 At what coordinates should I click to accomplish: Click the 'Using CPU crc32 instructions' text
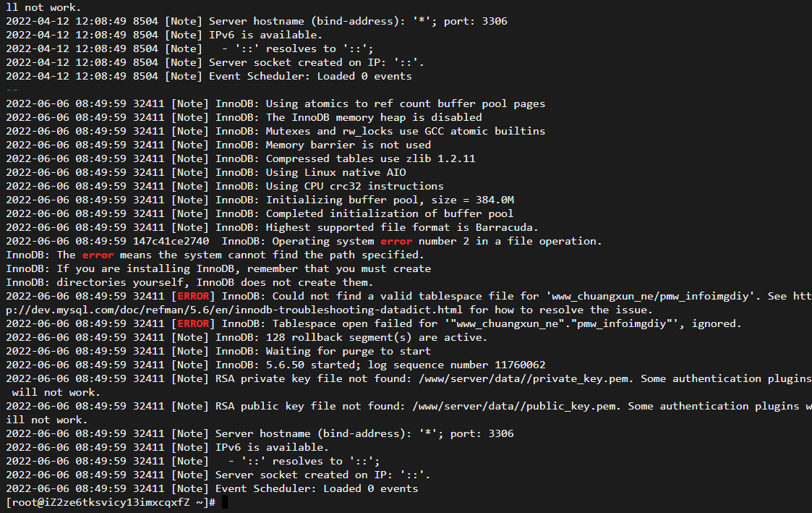coord(354,186)
